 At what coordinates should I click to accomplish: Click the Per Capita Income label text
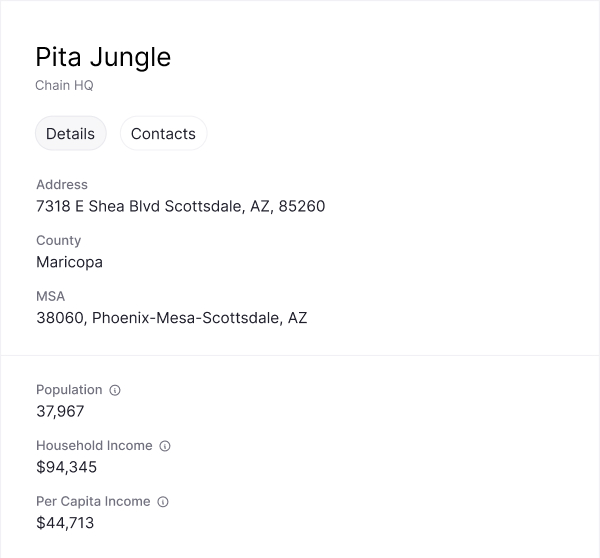coord(93,502)
